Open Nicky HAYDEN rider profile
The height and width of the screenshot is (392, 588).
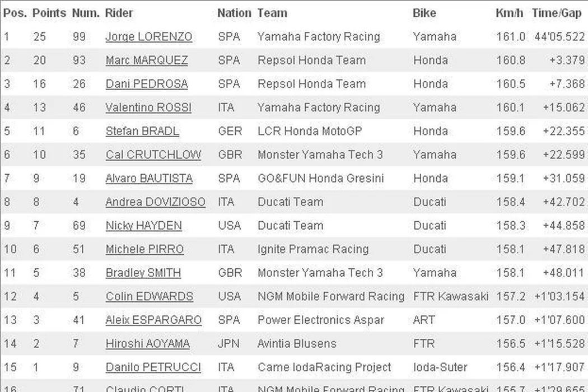[x=143, y=225]
